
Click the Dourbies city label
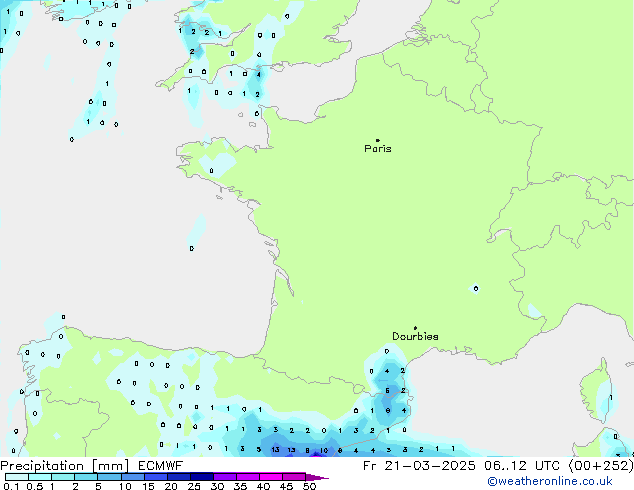tap(415, 336)
